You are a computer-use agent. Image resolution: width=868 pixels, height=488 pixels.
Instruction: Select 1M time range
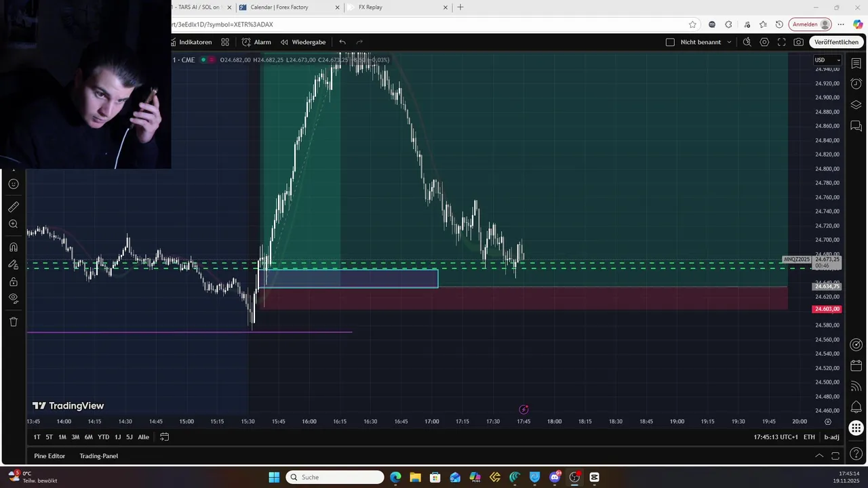(x=62, y=437)
